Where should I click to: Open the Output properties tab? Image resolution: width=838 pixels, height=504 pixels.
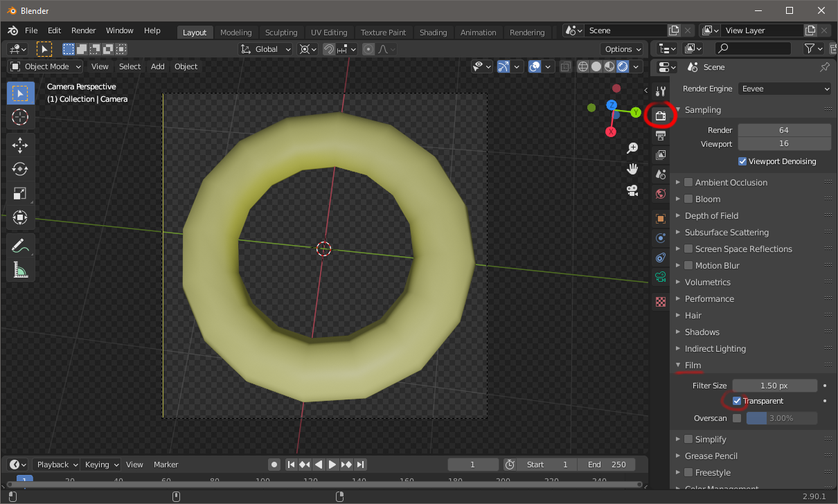(661, 136)
